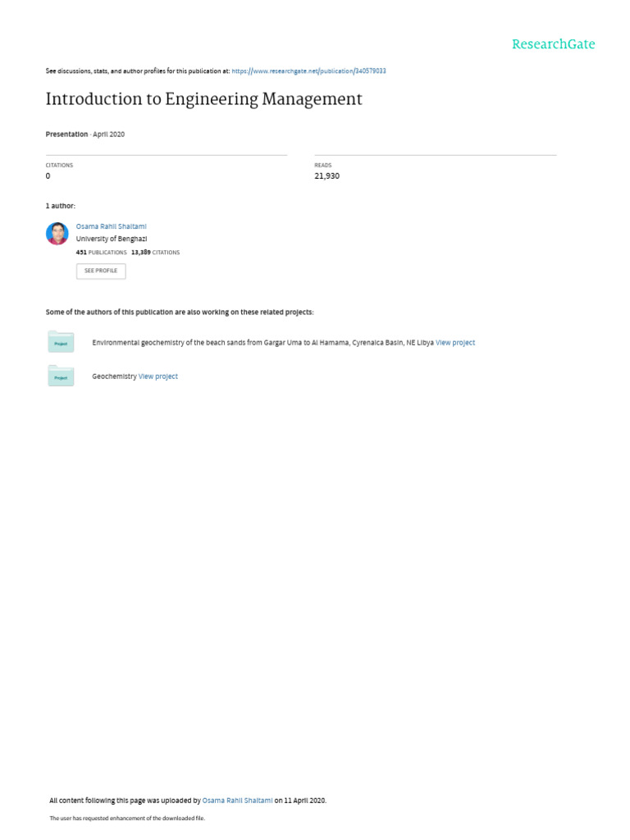This screenshot has width=630, height=840.
Task: Open View project link for Environmental geochemistry
Action: coord(454,343)
